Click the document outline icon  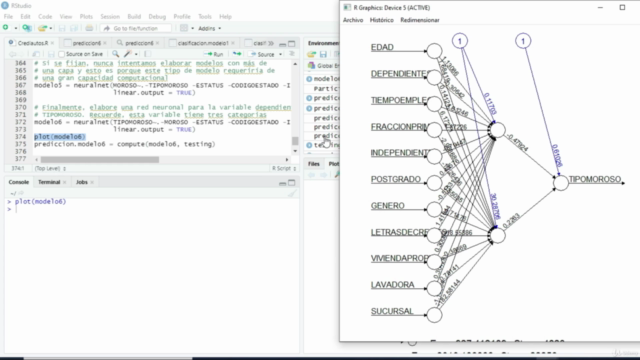pos(292,54)
